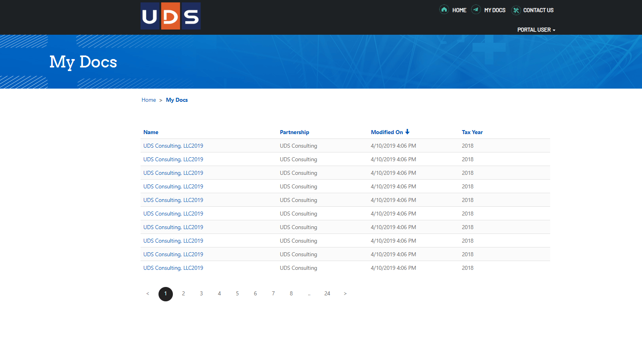This screenshot has height=364, width=642.
Task: Click the Partnership column header
Action: click(294, 132)
